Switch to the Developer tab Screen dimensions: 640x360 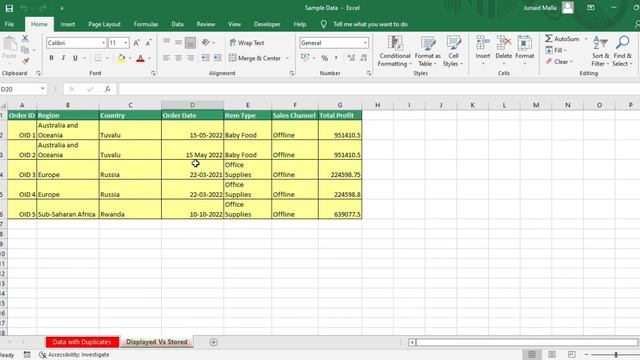click(x=267, y=24)
